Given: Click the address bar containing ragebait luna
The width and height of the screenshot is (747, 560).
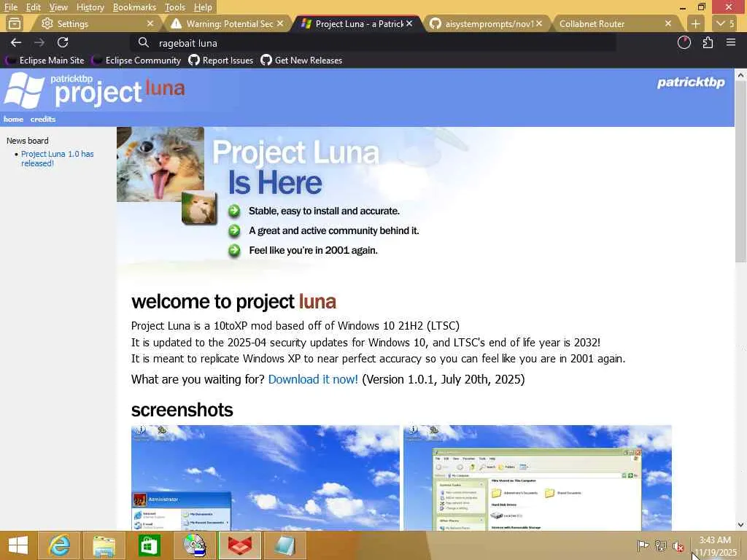Looking at the screenshot, I should tap(373, 43).
